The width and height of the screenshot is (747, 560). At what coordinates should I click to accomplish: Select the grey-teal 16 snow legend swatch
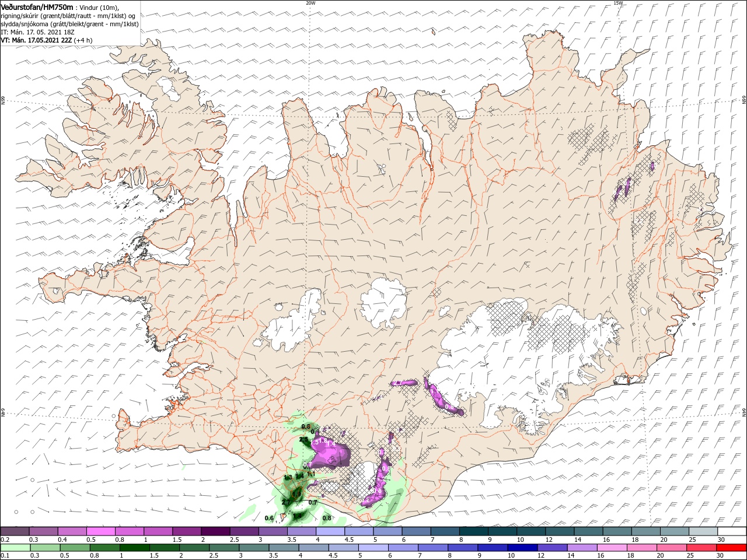click(617, 531)
